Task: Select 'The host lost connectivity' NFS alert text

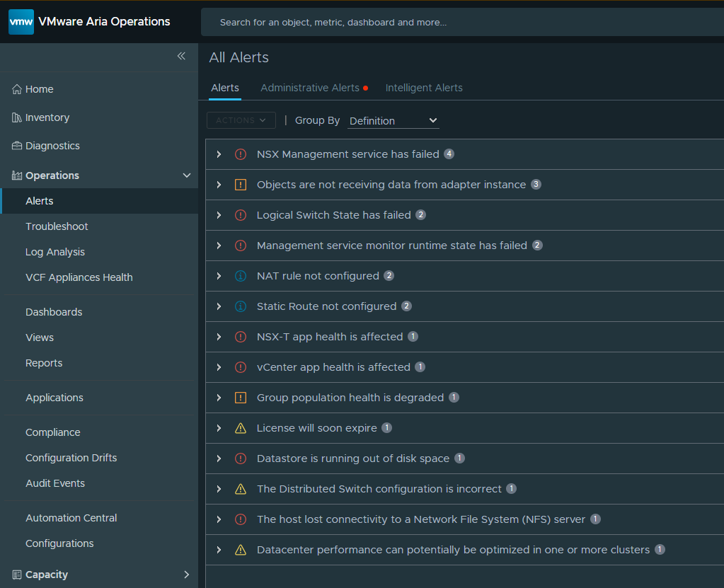Action: pyautogui.click(x=421, y=519)
